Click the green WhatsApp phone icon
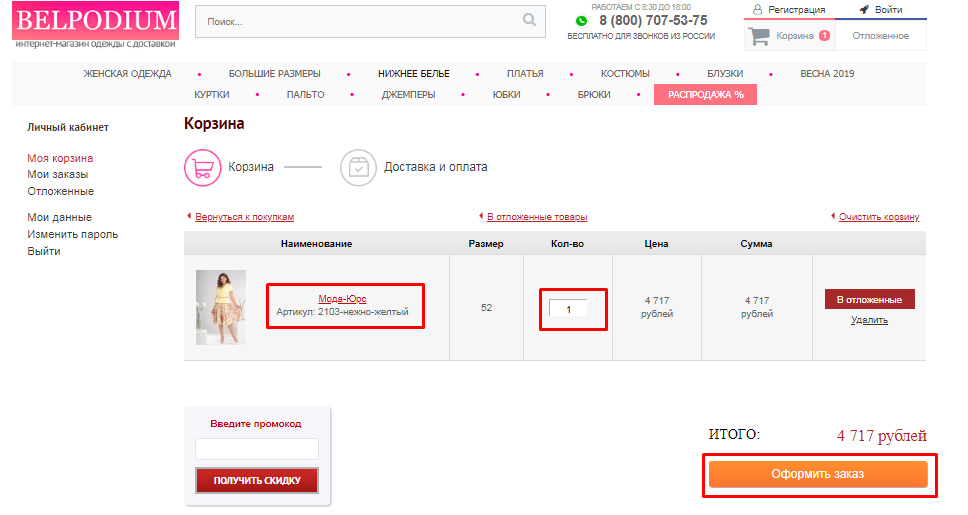 [x=581, y=20]
